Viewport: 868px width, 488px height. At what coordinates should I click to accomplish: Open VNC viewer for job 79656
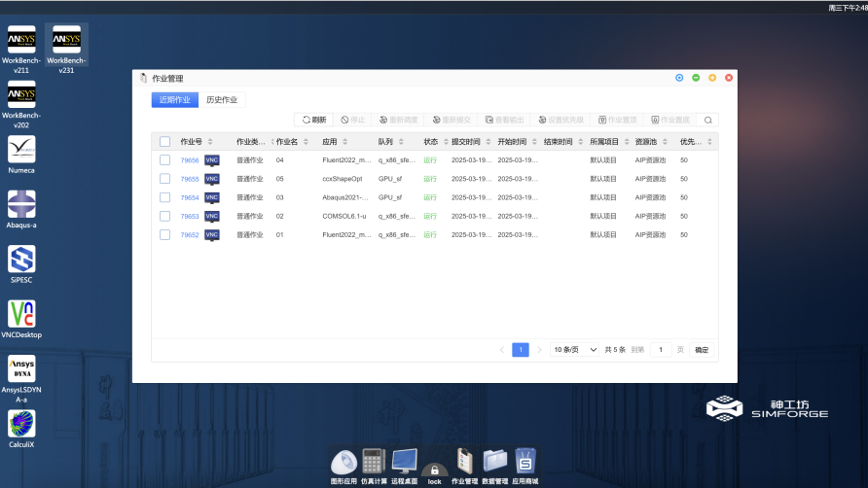point(212,160)
